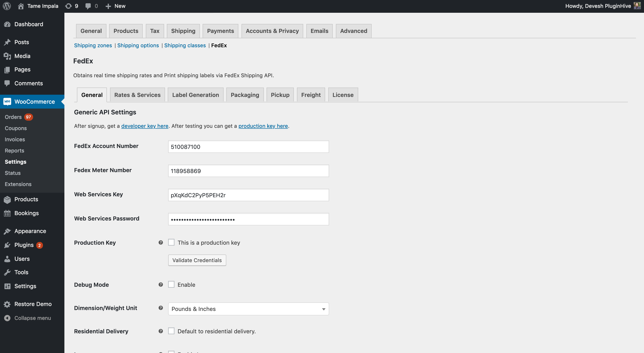Open the Dimension/Weight Unit dropdown
The height and width of the screenshot is (353, 644).
click(248, 309)
